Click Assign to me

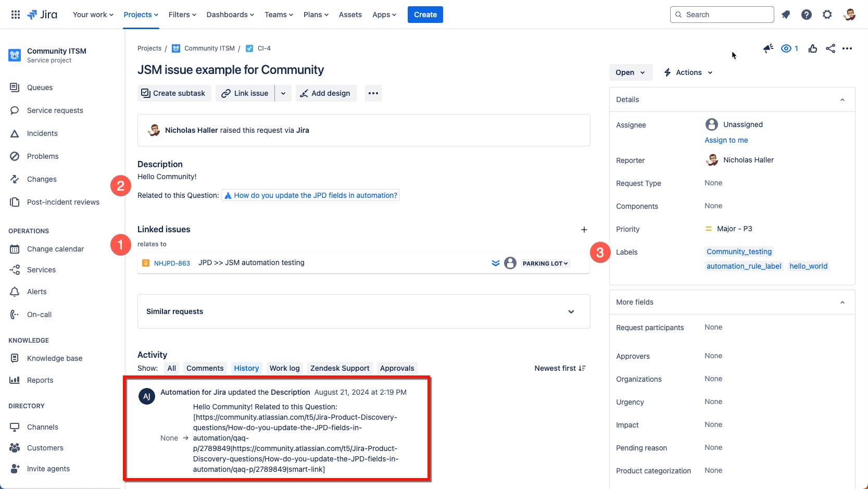[726, 140]
